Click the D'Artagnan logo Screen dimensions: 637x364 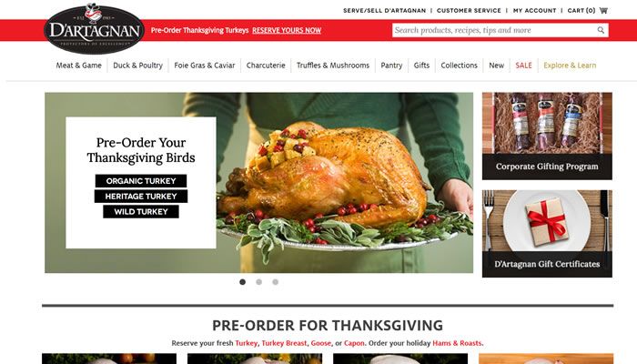tap(94, 28)
